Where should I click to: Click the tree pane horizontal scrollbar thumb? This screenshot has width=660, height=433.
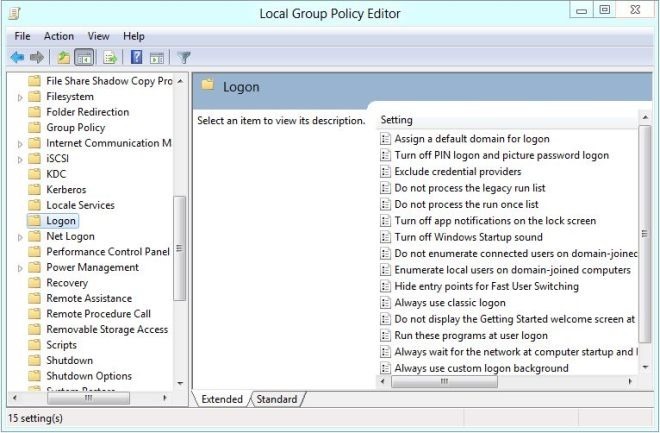point(88,398)
